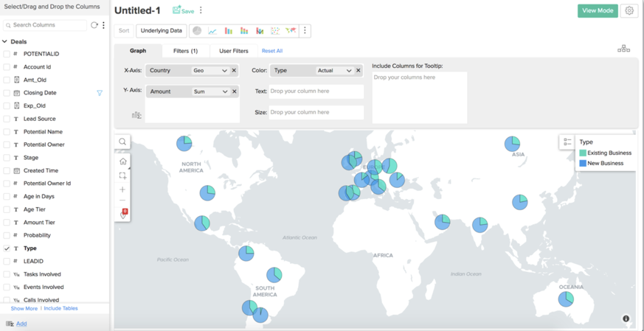Reset map view with home icon
The width and height of the screenshot is (644, 331).
pos(122,161)
